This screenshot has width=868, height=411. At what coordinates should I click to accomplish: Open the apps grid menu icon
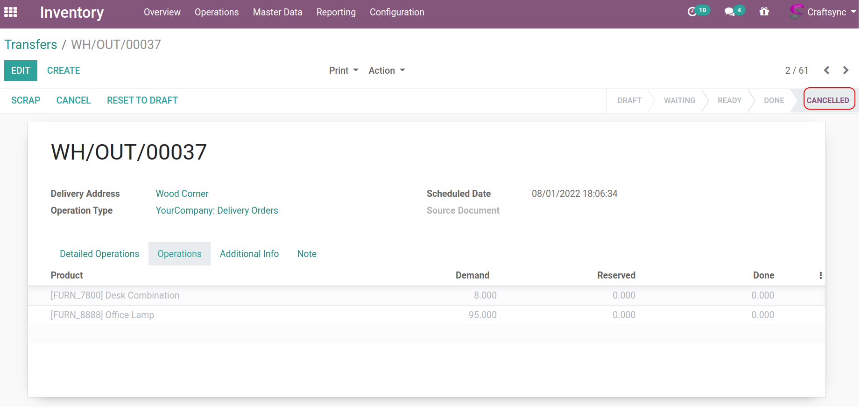pos(11,12)
